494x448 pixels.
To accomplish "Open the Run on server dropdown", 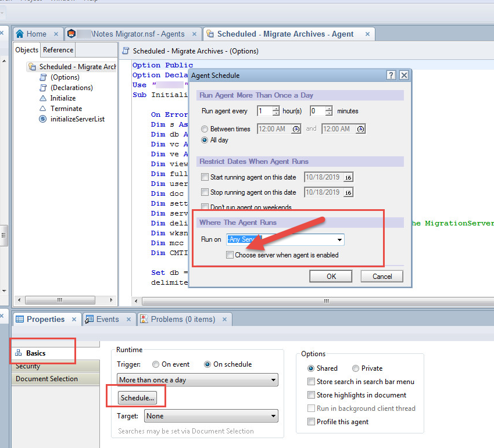I will coord(339,239).
